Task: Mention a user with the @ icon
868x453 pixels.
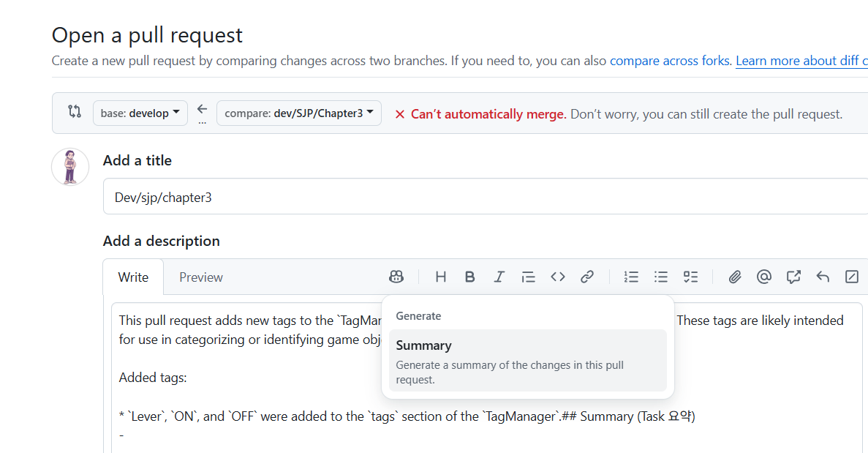Action: 763,277
